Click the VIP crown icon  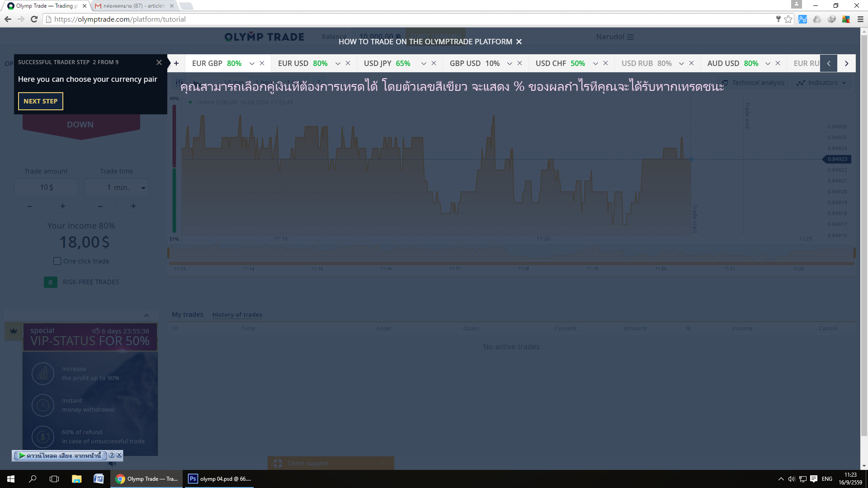click(14, 331)
